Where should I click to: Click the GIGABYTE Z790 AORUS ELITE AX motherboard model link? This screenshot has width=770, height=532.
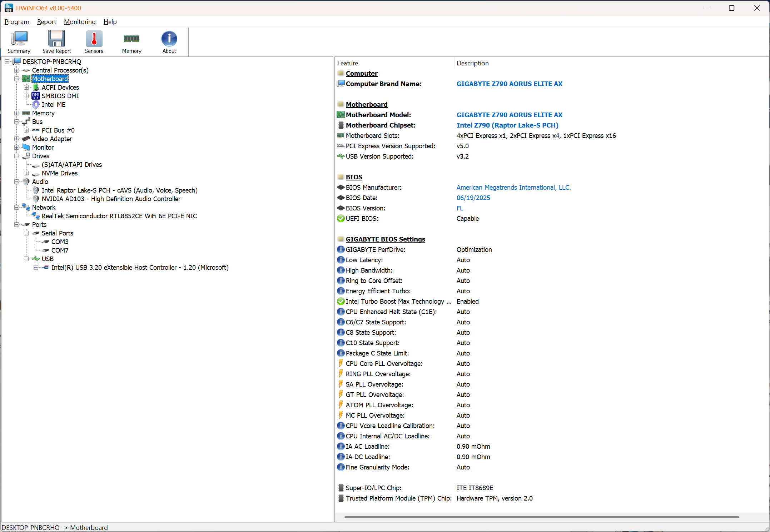[x=509, y=115]
